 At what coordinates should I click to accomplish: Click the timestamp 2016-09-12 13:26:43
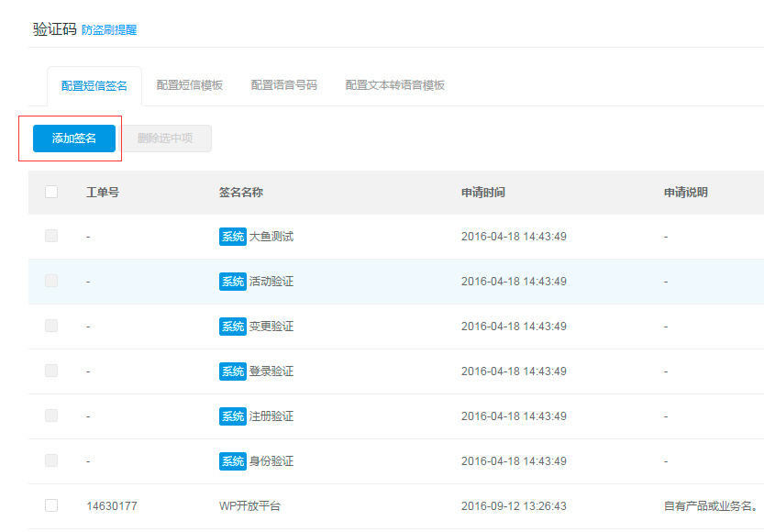coord(514,506)
